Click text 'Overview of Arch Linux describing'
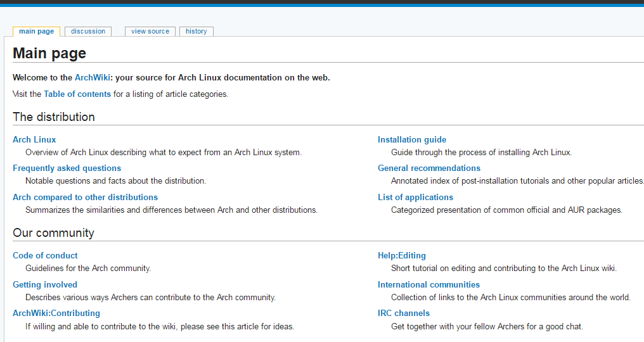The height and width of the screenshot is (342, 644). point(86,153)
